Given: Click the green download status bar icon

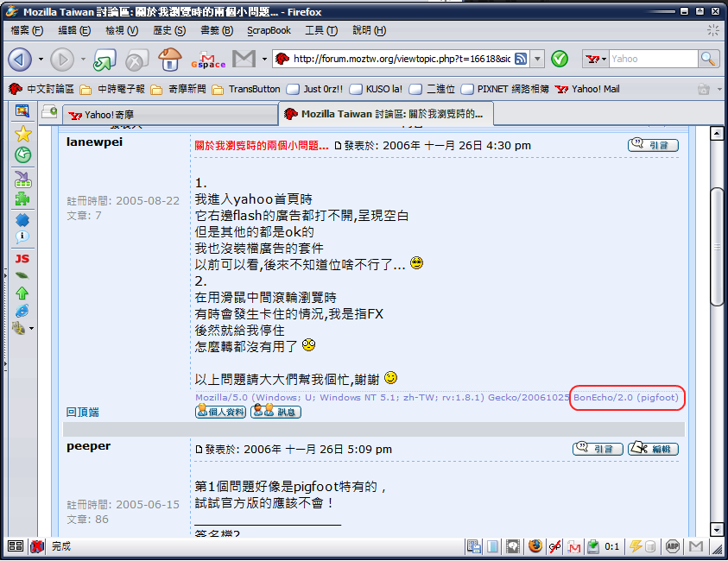Looking at the screenshot, I should point(593,546).
